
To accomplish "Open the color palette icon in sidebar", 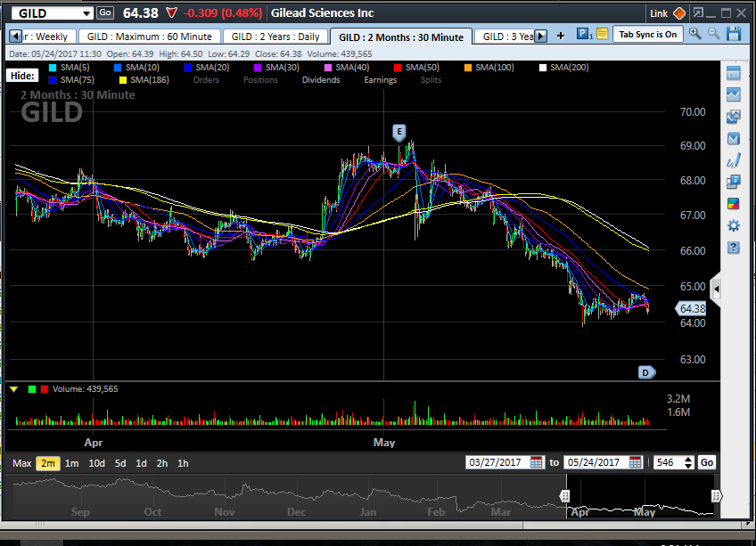I will [734, 204].
